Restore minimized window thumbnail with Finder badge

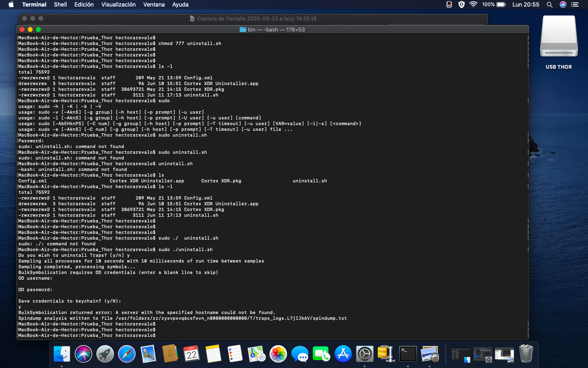coord(461,355)
